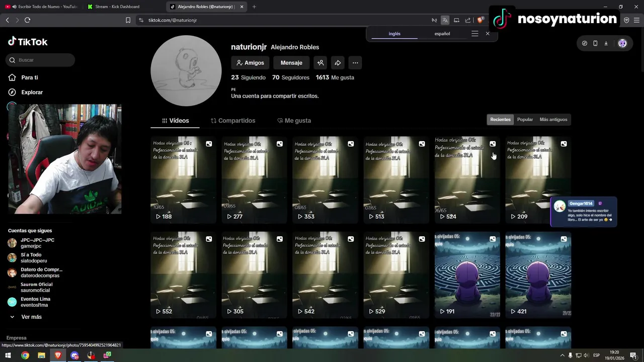Click the TikTok logo in the sidebar
The width and height of the screenshot is (644, 362).
click(x=28, y=42)
